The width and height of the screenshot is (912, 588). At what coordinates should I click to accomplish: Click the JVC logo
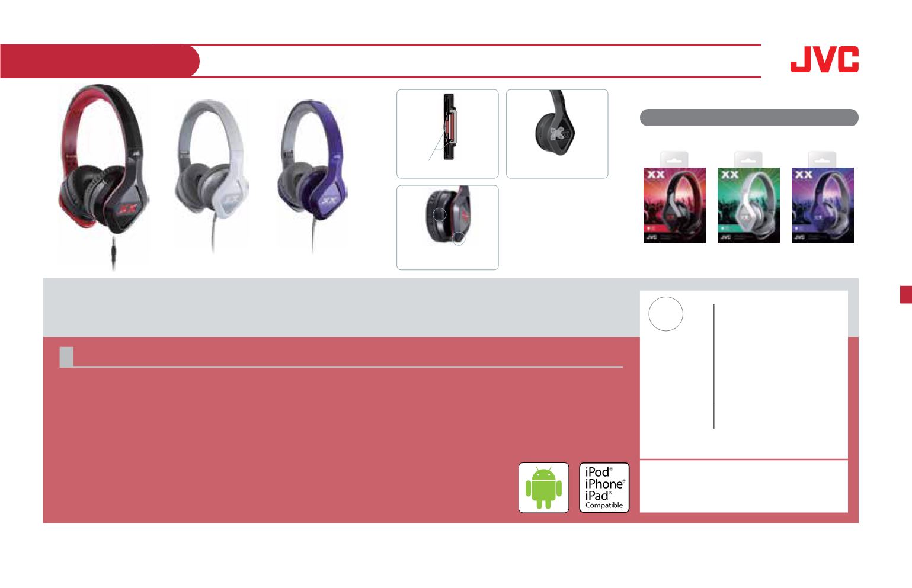tap(824, 60)
